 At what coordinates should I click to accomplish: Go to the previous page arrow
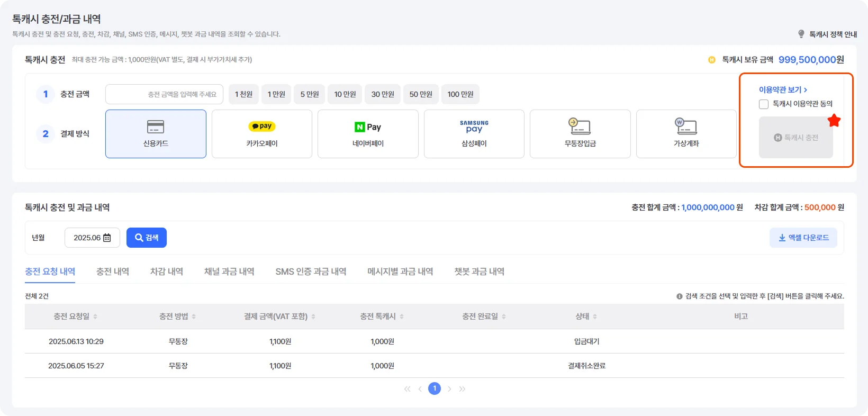(x=420, y=389)
